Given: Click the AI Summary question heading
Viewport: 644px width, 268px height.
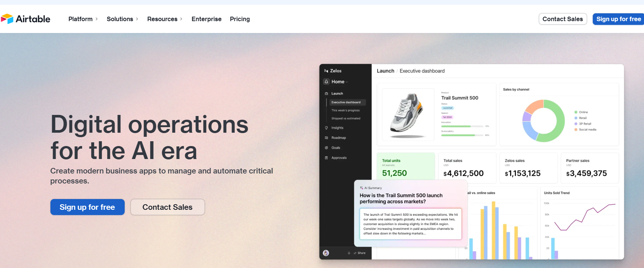Looking at the screenshot, I should point(401,198).
